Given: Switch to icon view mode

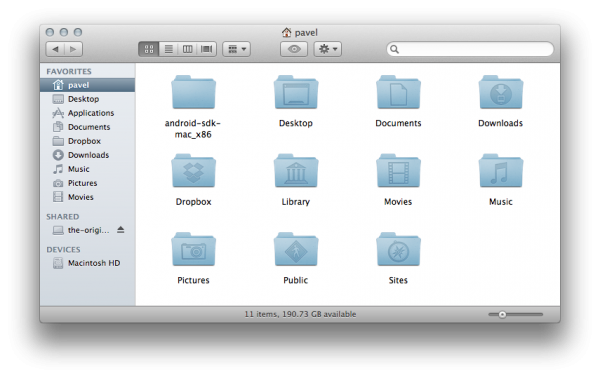Looking at the screenshot, I should coord(149,49).
